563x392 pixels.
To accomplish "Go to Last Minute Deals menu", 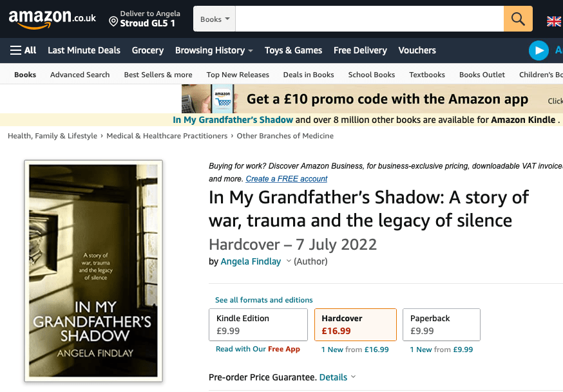I will (84, 50).
